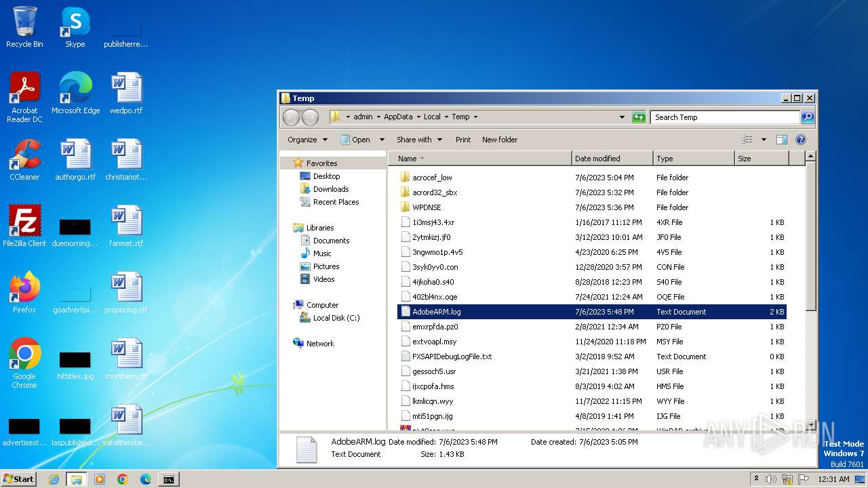Image resolution: width=868 pixels, height=488 pixels.
Task: Click the volume icon in system tray
Action: click(x=771, y=479)
